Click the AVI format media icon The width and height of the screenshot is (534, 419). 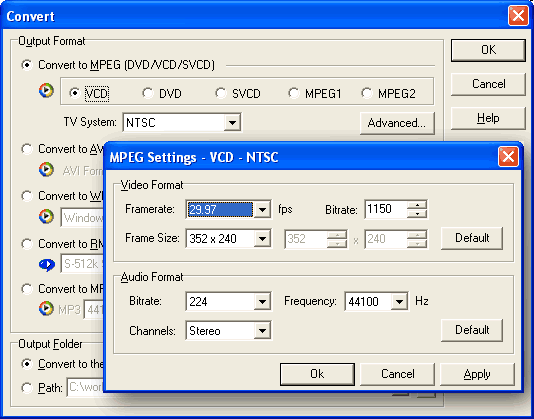[46, 170]
